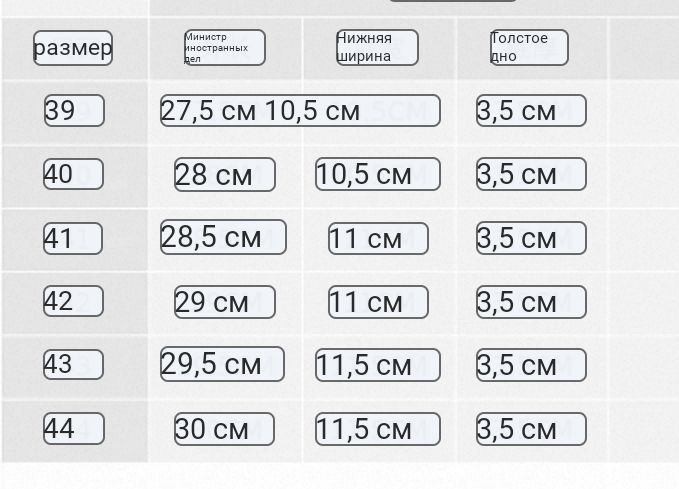Select size 43 in the size column

pos(73,365)
